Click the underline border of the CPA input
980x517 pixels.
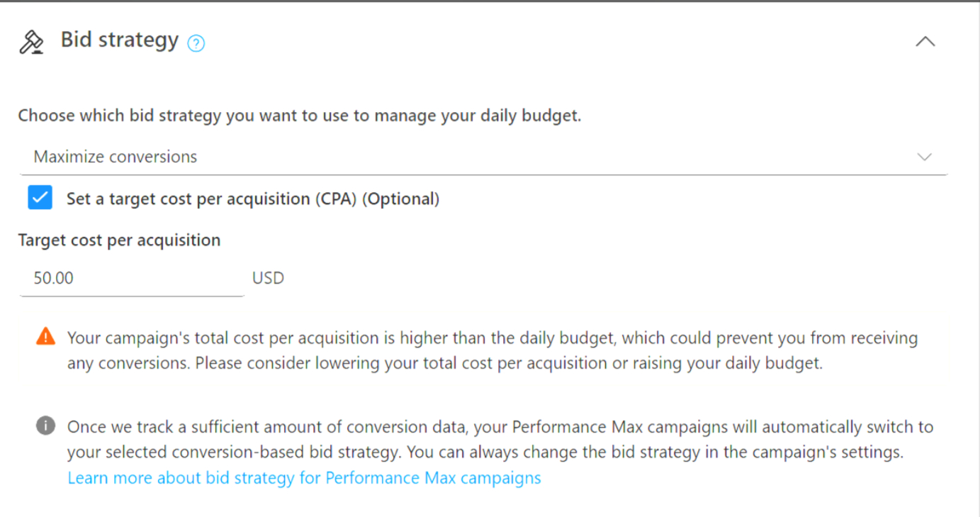131,295
